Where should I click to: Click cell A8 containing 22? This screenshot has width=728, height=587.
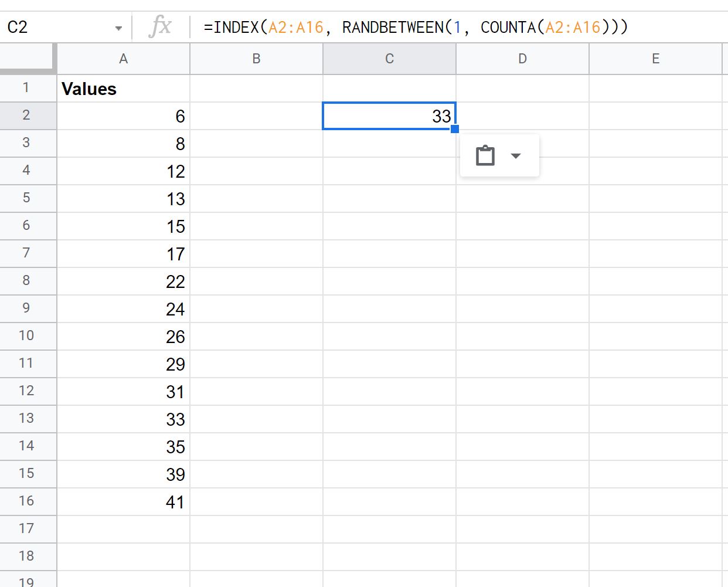click(x=123, y=281)
